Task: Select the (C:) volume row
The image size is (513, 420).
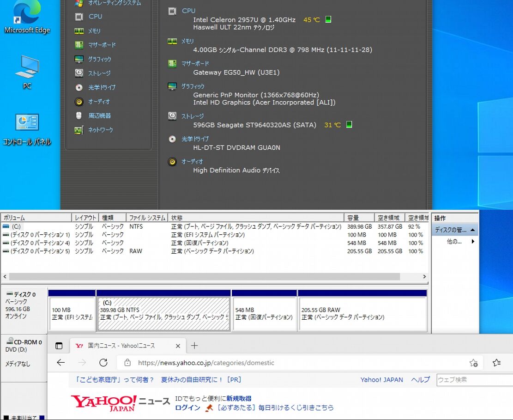Action: (x=214, y=226)
